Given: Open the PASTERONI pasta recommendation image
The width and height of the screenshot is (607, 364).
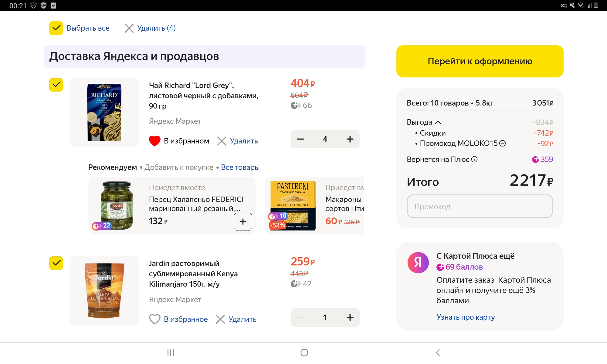Looking at the screenshot, I should [x=293, y=206].
